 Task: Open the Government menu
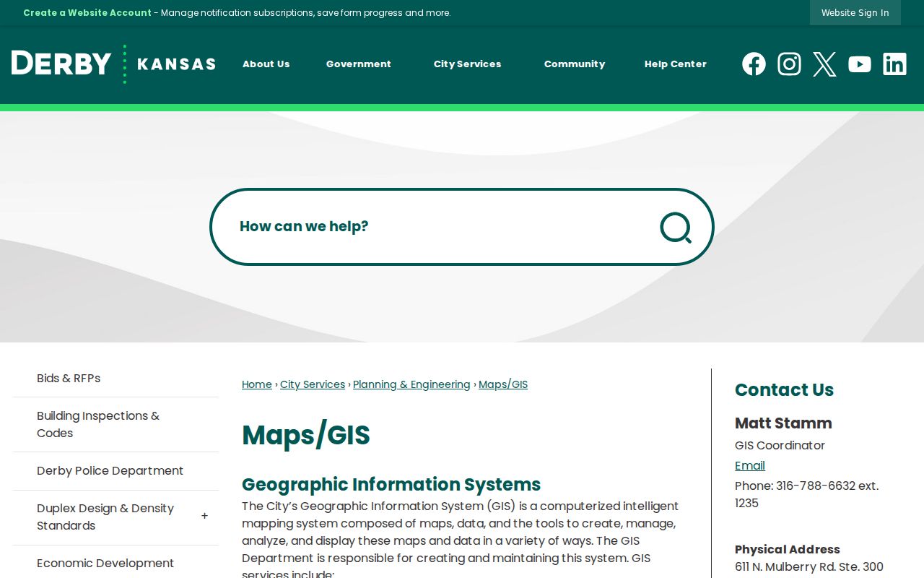coord(358,64)
